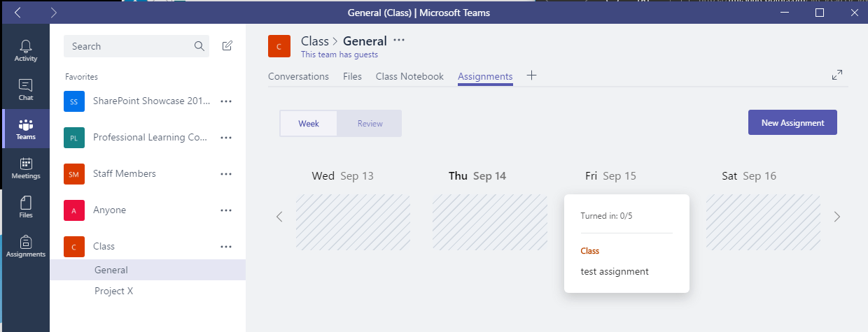The image size is (868, 332).
Task: Open General channel more options ellipsis
Action: [399, 41]
